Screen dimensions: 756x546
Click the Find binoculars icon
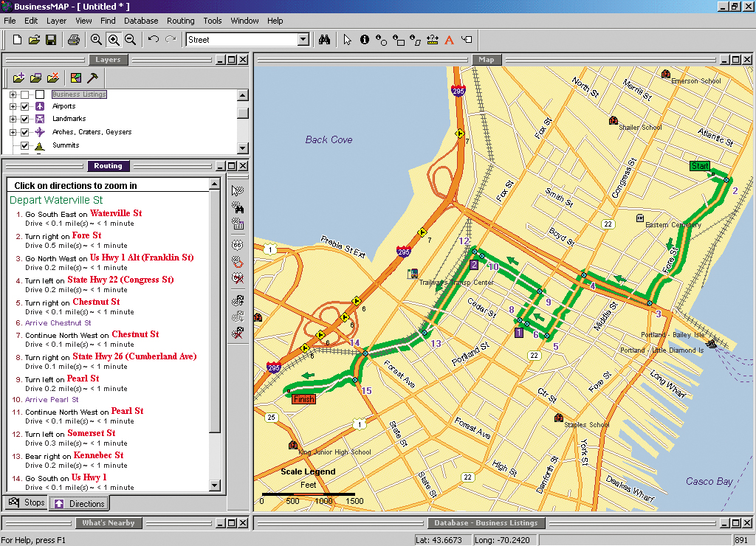point(325,40)
